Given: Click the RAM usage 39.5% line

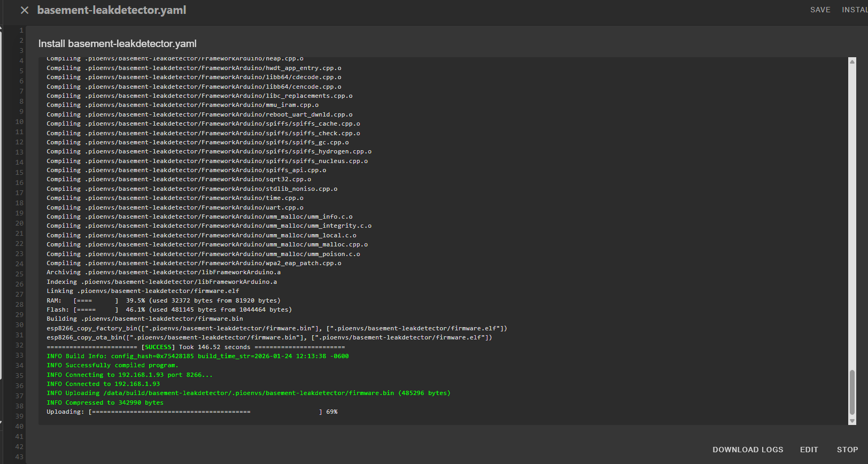Looking at the screenshot, I should click(x=168, y=300).
